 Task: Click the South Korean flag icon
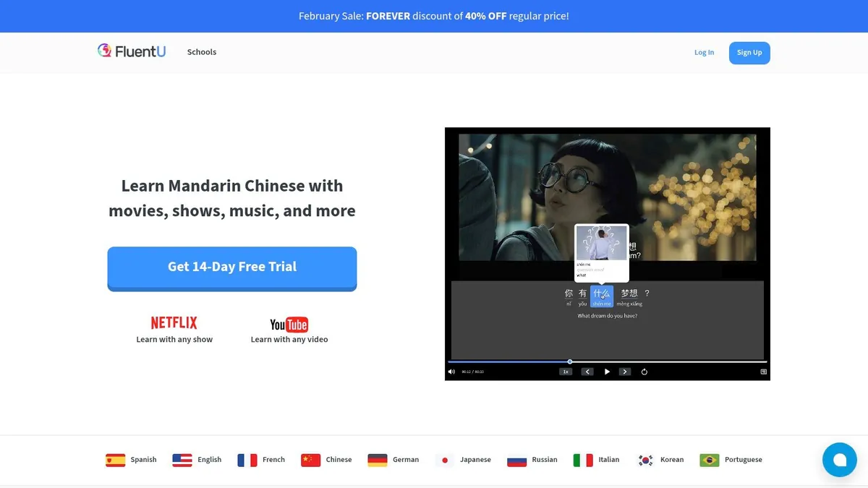coord(646,460)
